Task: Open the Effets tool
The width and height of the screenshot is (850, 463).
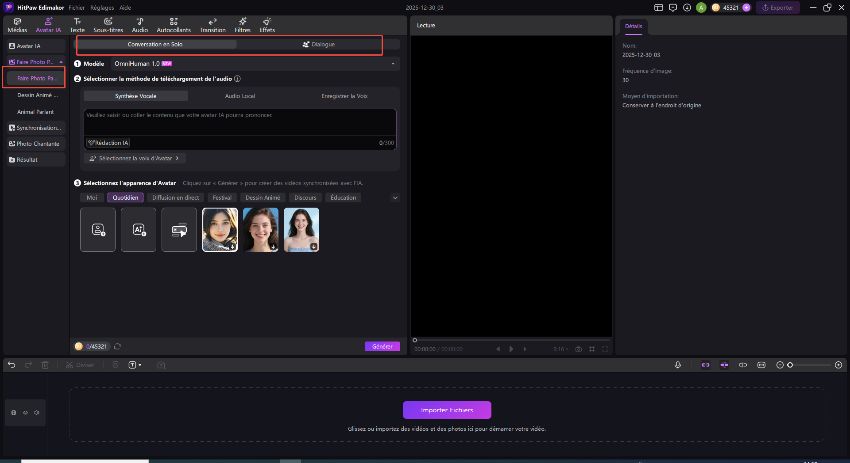Action: tap(268, 24)
